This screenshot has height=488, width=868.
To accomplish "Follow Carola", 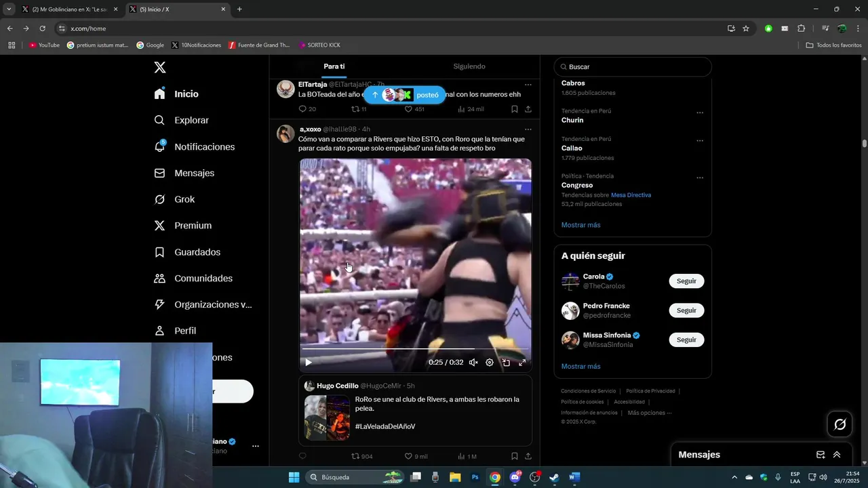I will (686, 281).
